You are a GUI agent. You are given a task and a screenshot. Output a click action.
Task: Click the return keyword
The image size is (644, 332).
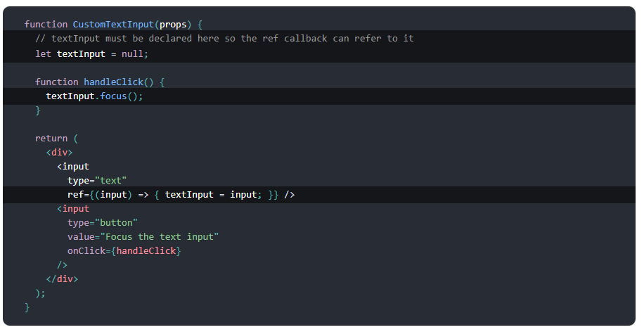point(51,139)
